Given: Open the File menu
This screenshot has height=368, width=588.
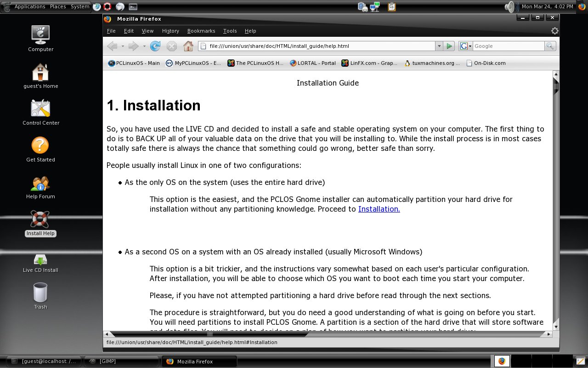Looking at the screenshot, I should coord(111,31).
